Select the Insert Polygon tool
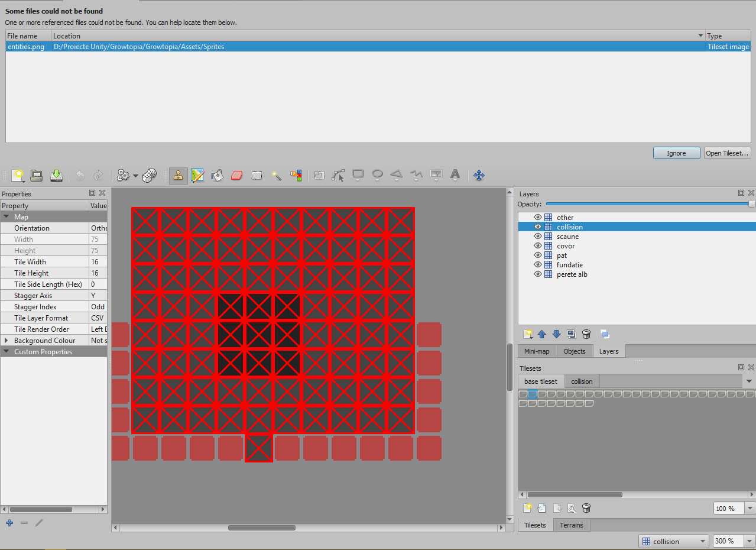This screenshot has height=550, width=756. [x=397, y=175]
